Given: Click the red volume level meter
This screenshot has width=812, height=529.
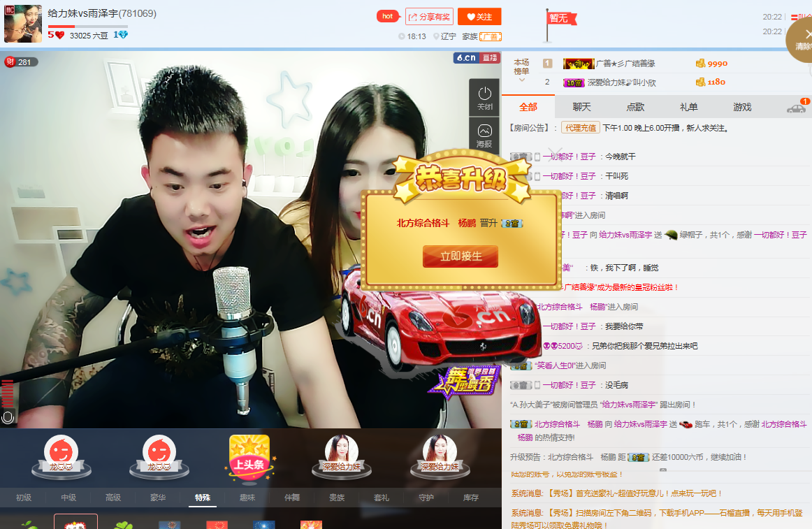Looking at the screenshot, I should pos(7,393).
